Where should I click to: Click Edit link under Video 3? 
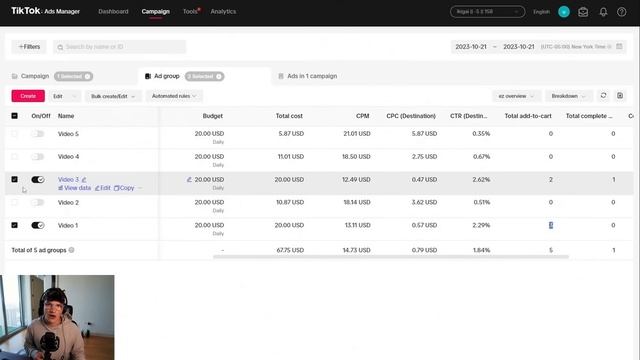[103, 188]
